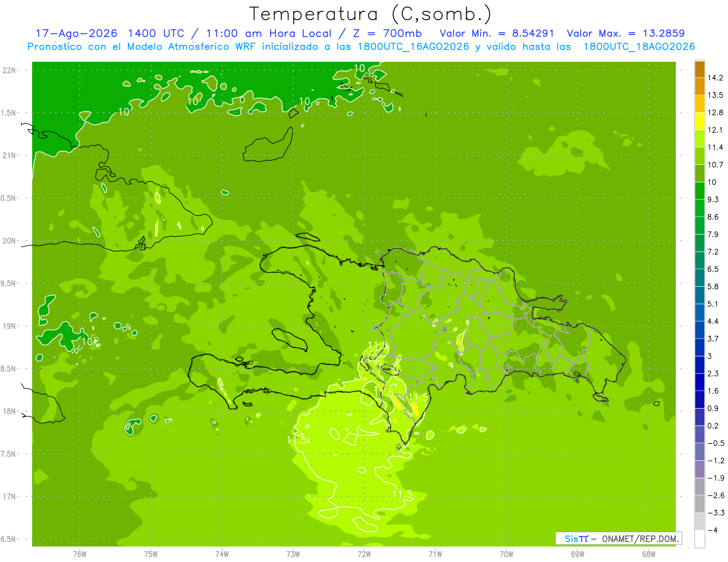
Task: Pick colorbar segment between 11.4 and 12.1
Action: pos(699,139)
